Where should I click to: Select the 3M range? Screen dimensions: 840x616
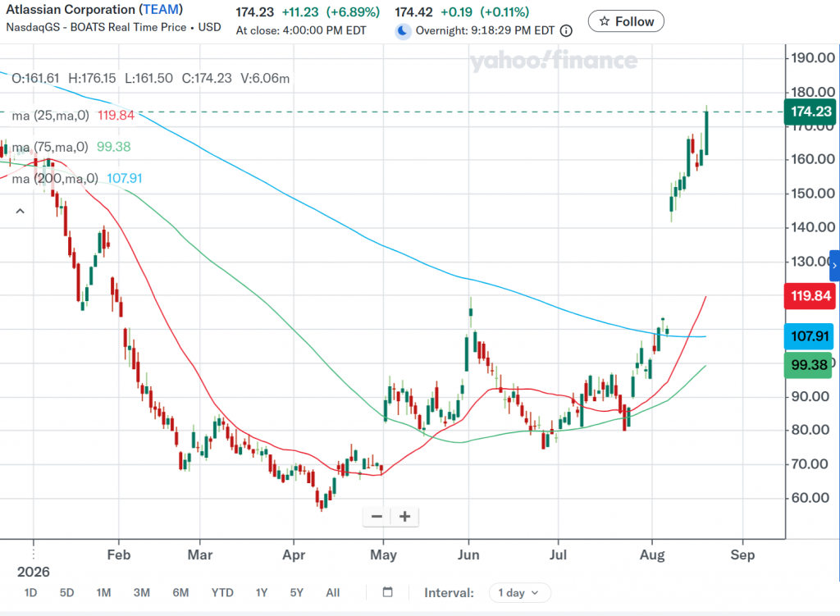[141, 593]
